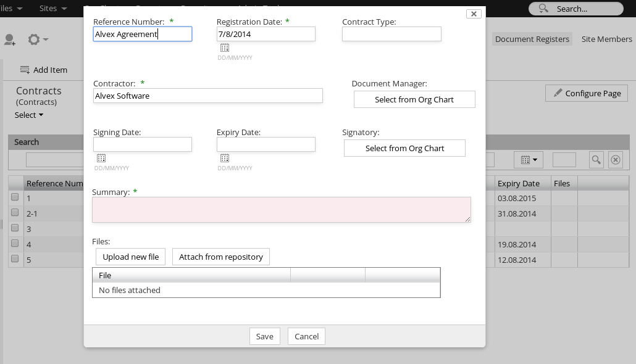The width and height of the screenshot is (636, 364).
Task: Expand the Select dropdown under Contracts
Action: [x=29, y=115]
